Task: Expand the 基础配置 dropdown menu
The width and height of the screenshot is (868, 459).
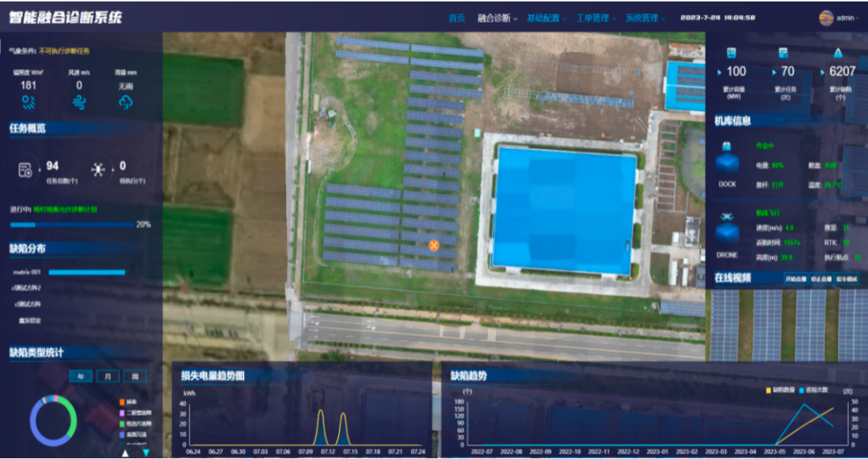Action: click(547, 18)
